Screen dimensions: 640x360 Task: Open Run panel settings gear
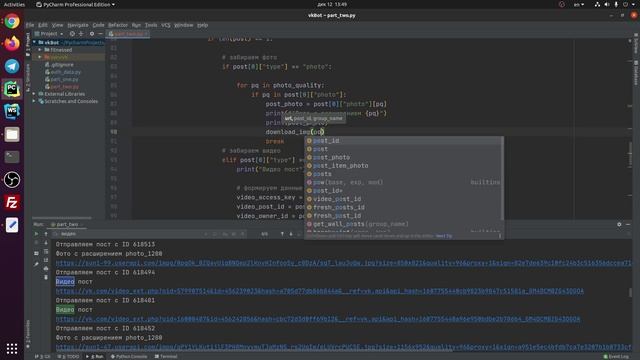tap(619, 224)
